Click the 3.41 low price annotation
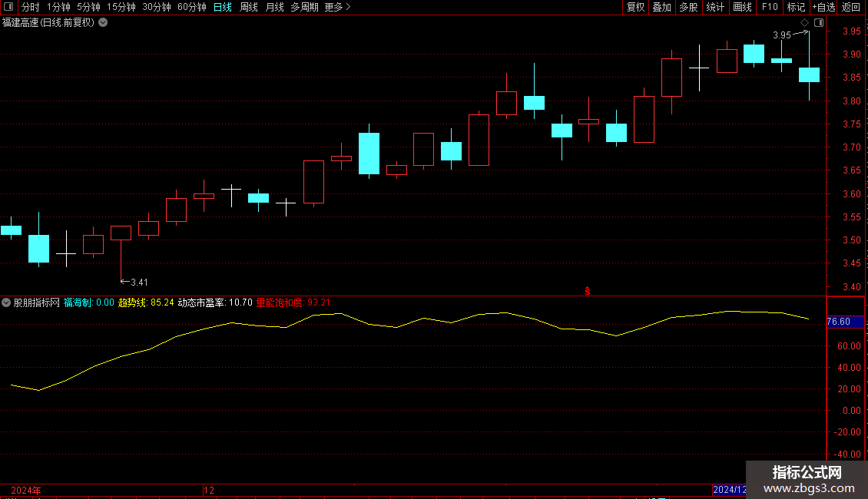The height and width of the screenshot is (499, 868). pos(139,283)
